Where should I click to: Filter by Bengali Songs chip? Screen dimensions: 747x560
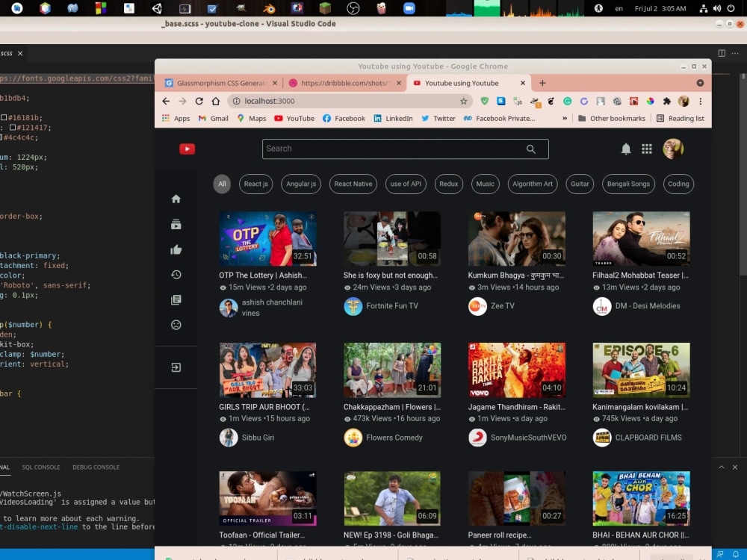[x=628, y=184]
